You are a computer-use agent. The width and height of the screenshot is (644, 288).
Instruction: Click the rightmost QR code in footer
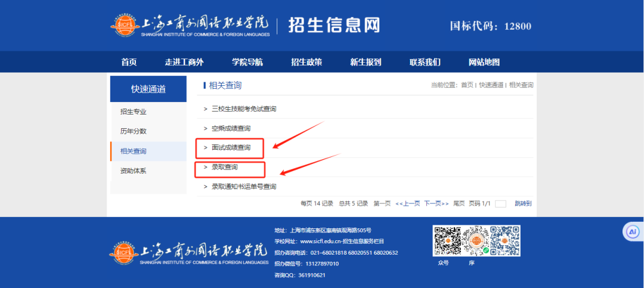click(505, 240)
